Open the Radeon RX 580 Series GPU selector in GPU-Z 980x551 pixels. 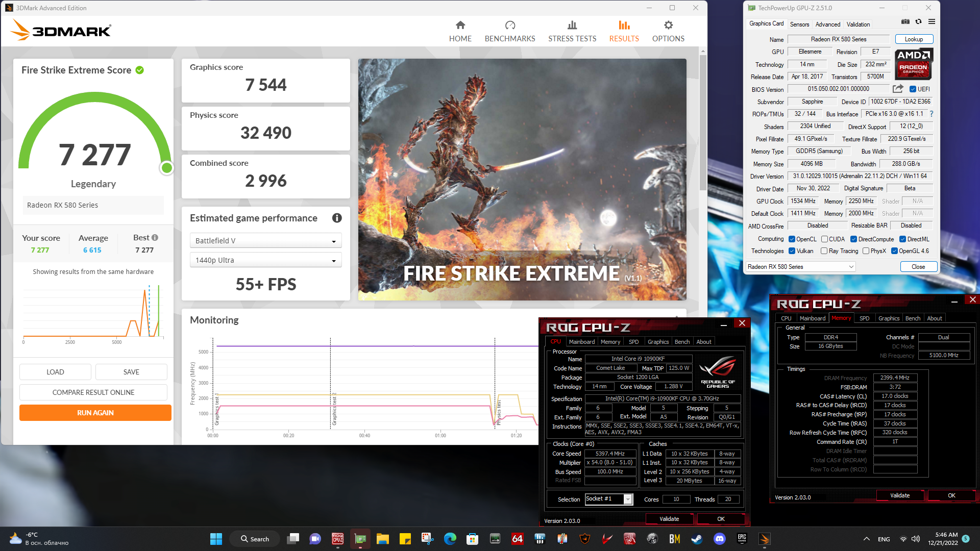tap(800, 267)
